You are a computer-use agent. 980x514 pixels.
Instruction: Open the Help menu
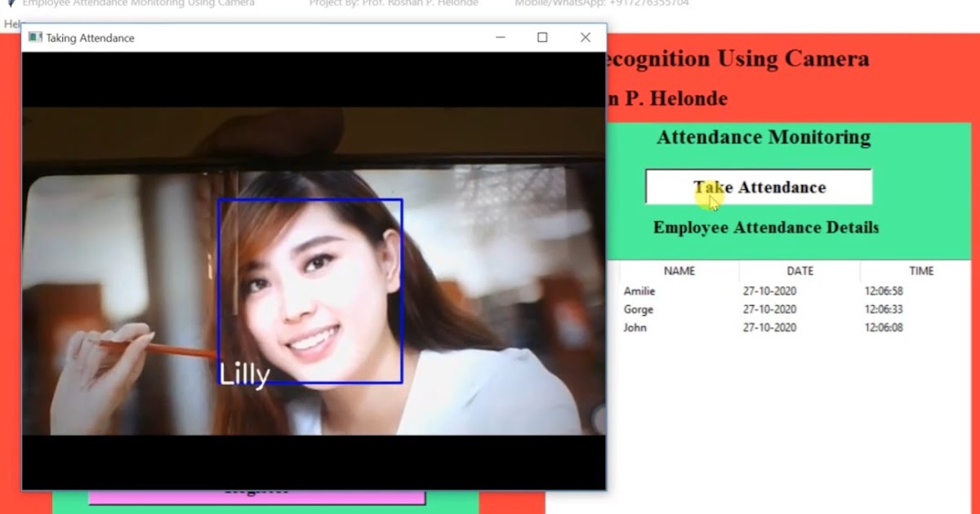click(x=11, y=24)
